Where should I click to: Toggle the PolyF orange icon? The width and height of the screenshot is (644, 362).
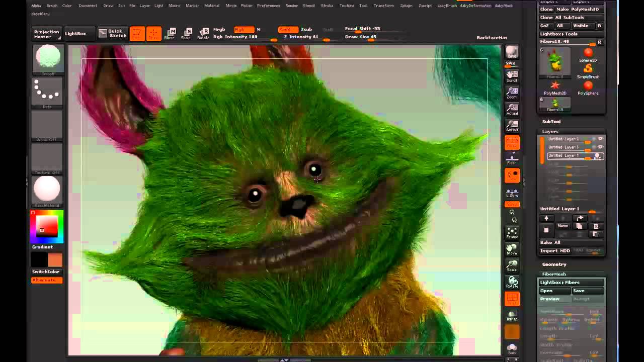click(512, 299)
